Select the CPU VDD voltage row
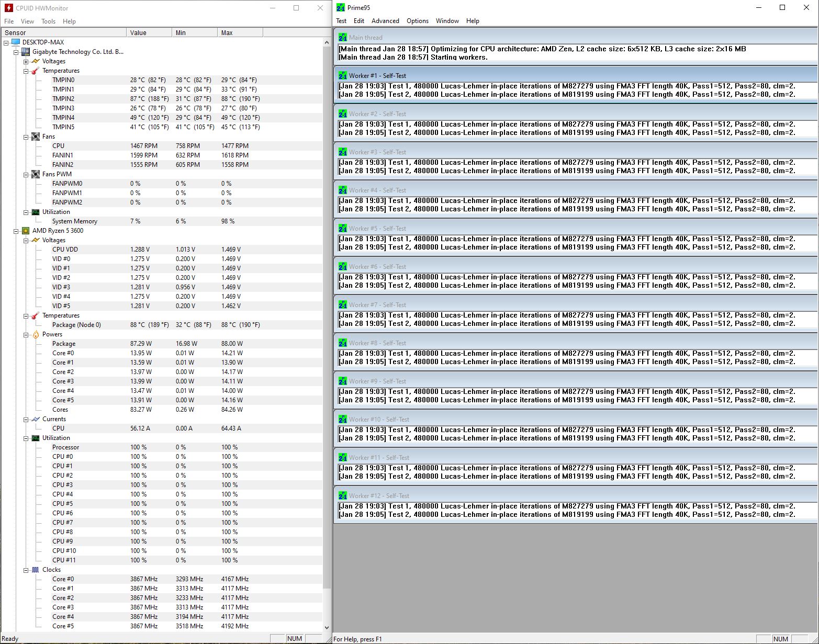Screen dimensions: 819x644 click(x=161, y=250)
